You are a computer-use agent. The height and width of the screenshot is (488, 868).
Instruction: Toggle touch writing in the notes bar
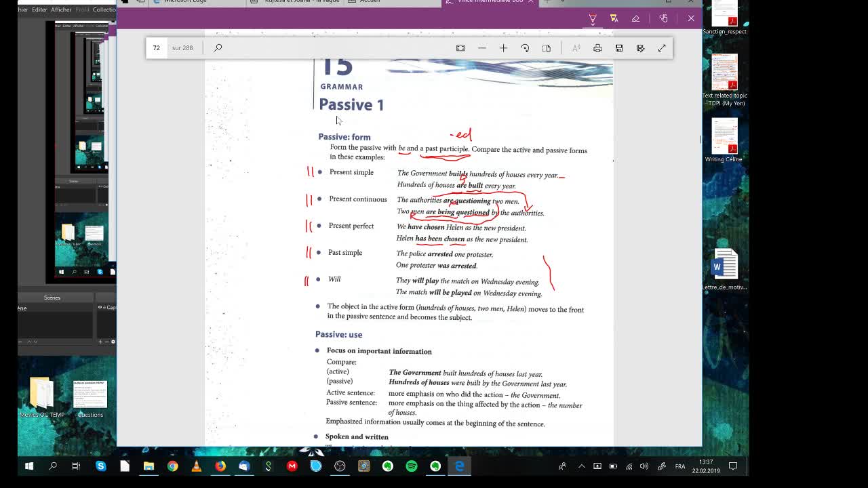pyautogui.click(x=663, y=18)
